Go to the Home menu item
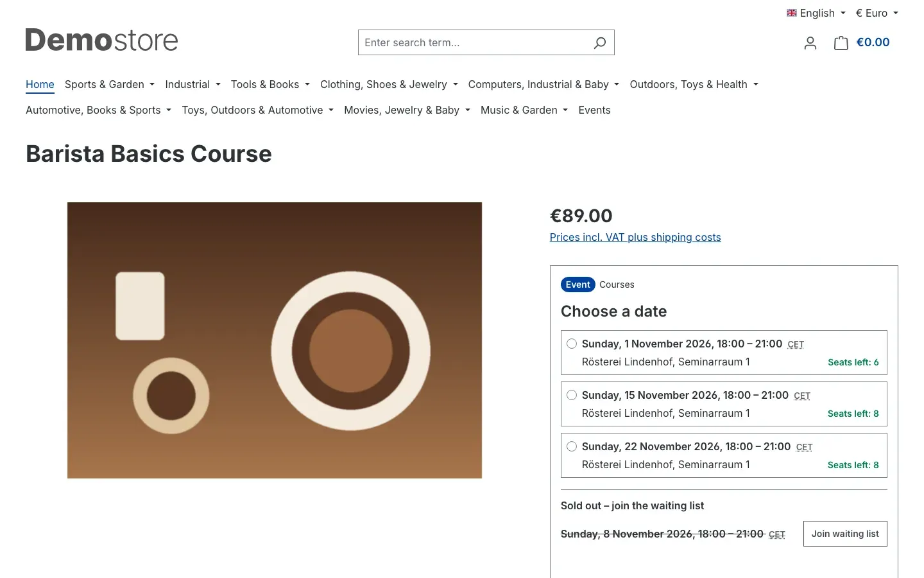This screenshot has width=924, height=578. pyautogui.click(x=40, y=84)
